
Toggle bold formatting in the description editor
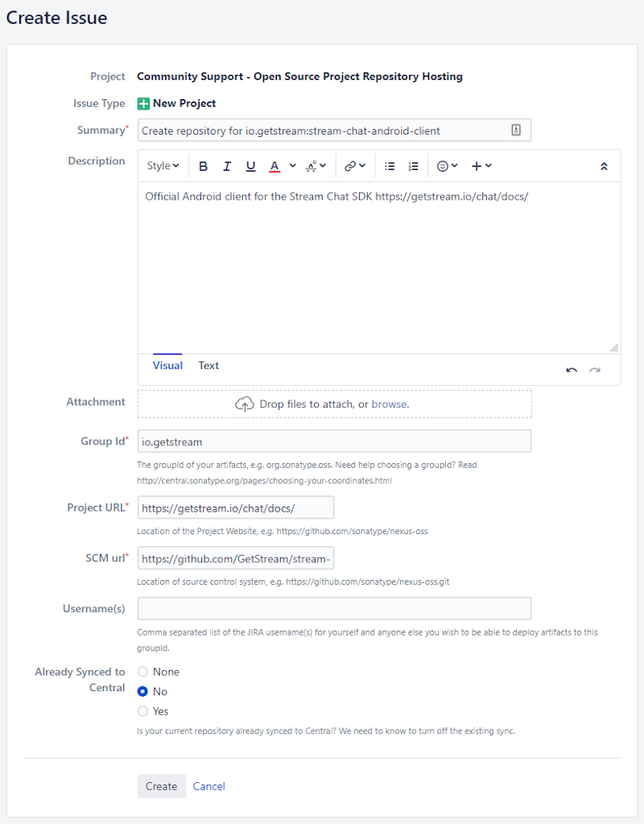coord(203,166)
